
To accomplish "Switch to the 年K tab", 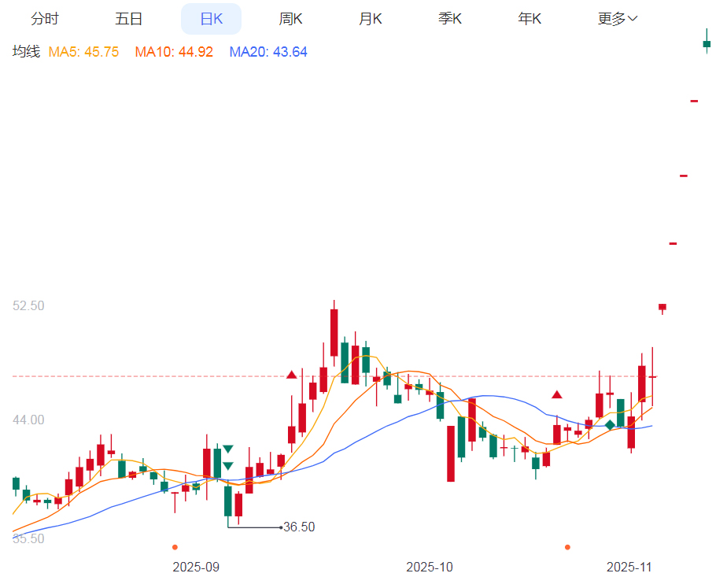I will coord(530,19).
